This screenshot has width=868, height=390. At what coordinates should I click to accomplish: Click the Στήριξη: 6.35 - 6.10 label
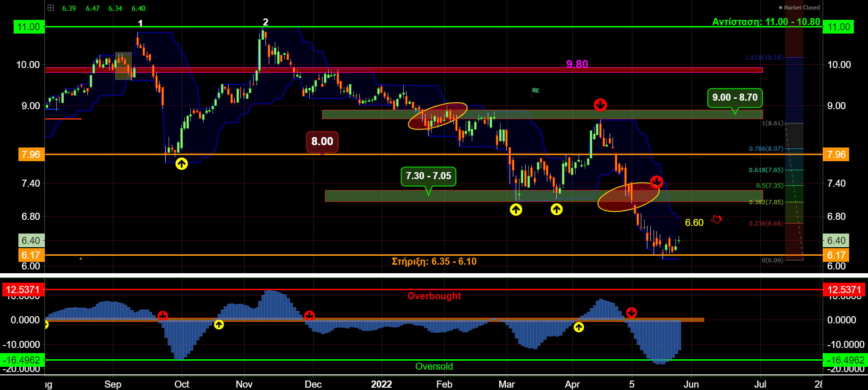tap(434, 261)
